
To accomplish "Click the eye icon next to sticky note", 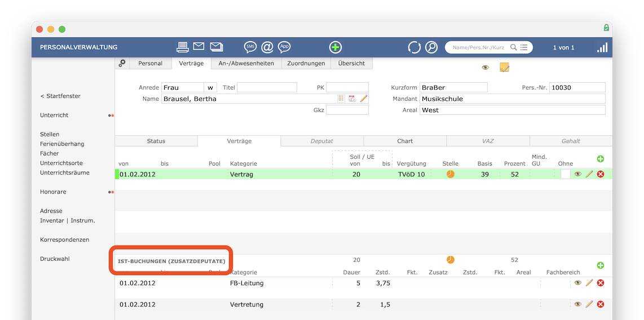I will [486, 67].
